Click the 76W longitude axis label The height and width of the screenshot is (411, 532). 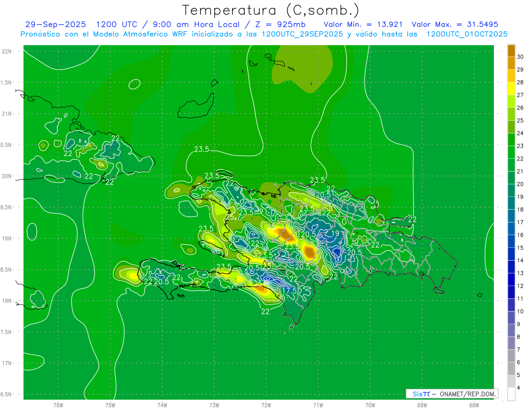tap(58, 405)
